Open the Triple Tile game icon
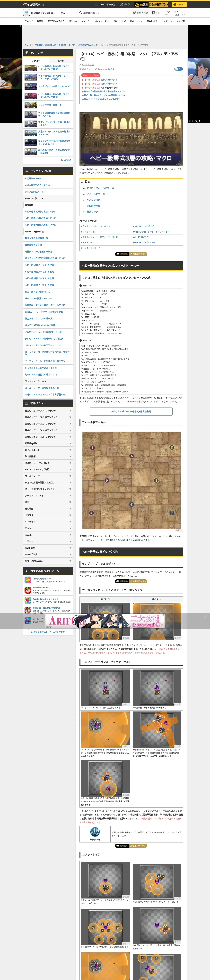Viewport: 210px width, 980px height. click(x=28, y=600)
